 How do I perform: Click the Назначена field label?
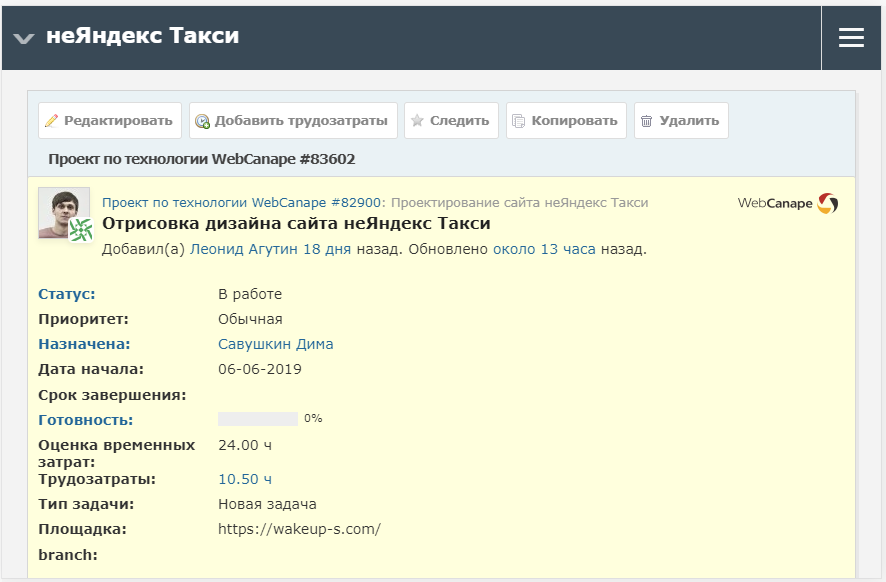pyautogui.click(x=84, y=344)
